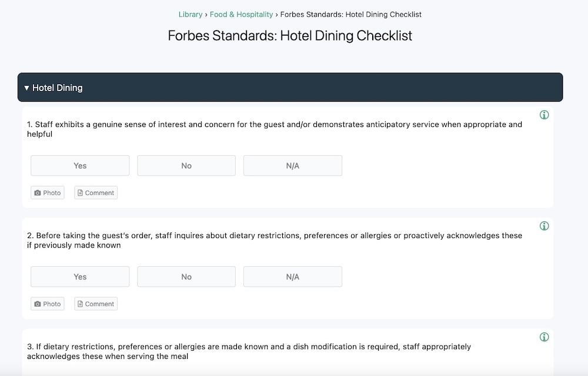588x376 pixels.
Task: Mark question 2 as N/A
Action: pyautogui.click(x=292, y=277)
